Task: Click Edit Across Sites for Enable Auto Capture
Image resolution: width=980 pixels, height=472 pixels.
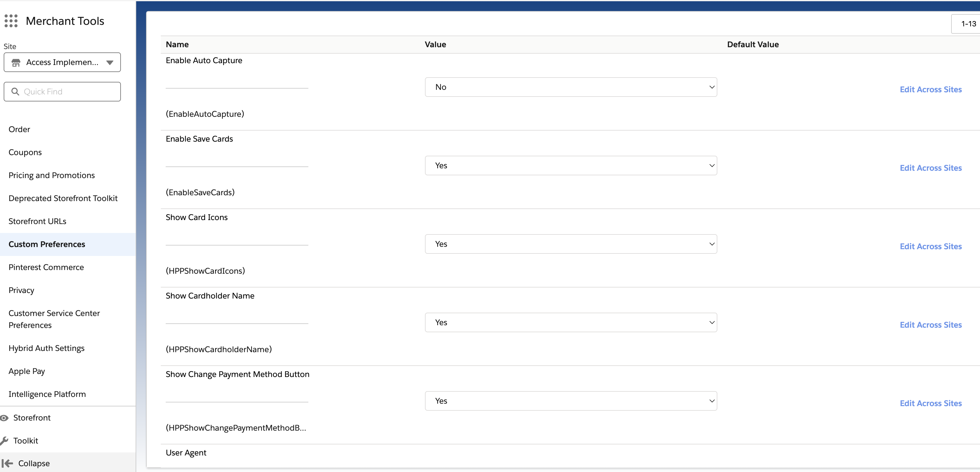Action: point(931,89)
